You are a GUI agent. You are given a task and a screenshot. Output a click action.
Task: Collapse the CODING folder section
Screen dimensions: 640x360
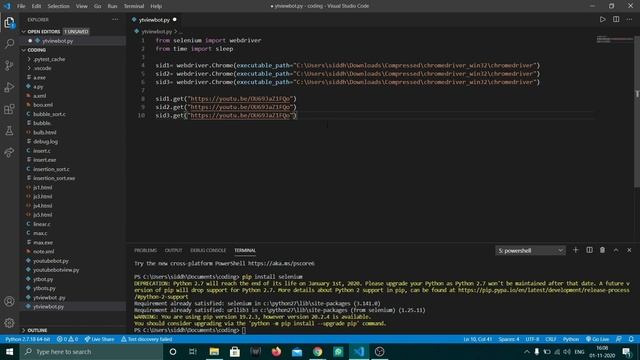click(37, 50)
